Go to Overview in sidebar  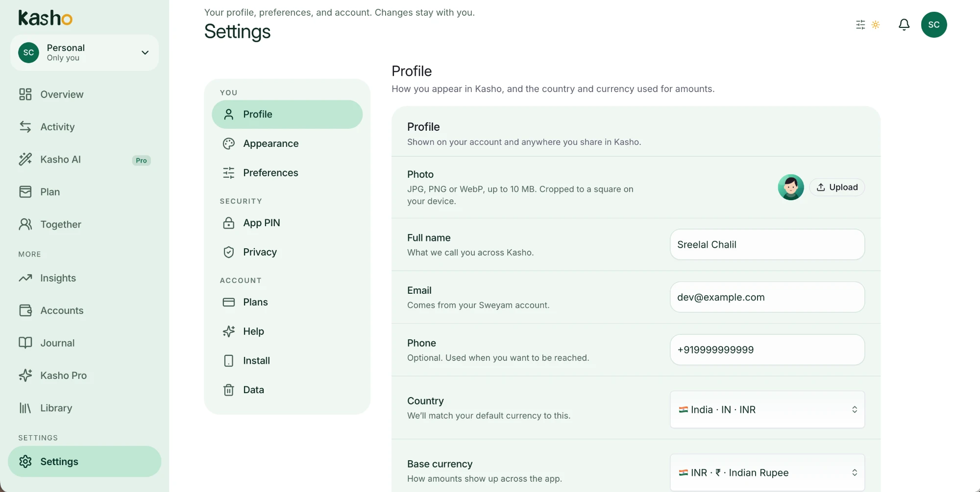tap(84, 94)
